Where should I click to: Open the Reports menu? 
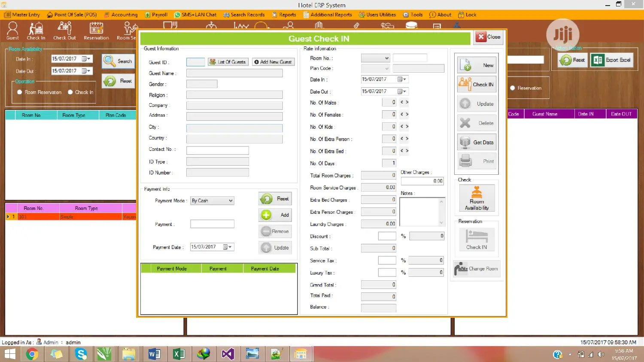(x=284, y=15)
